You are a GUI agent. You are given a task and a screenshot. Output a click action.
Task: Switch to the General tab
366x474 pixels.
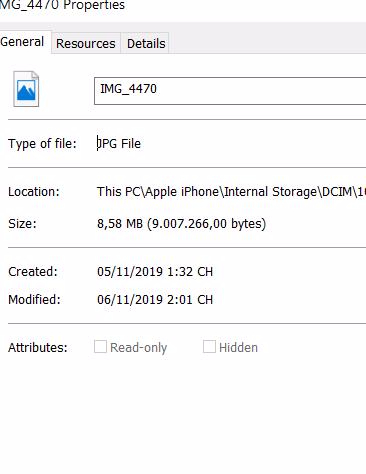coord(24,42)
